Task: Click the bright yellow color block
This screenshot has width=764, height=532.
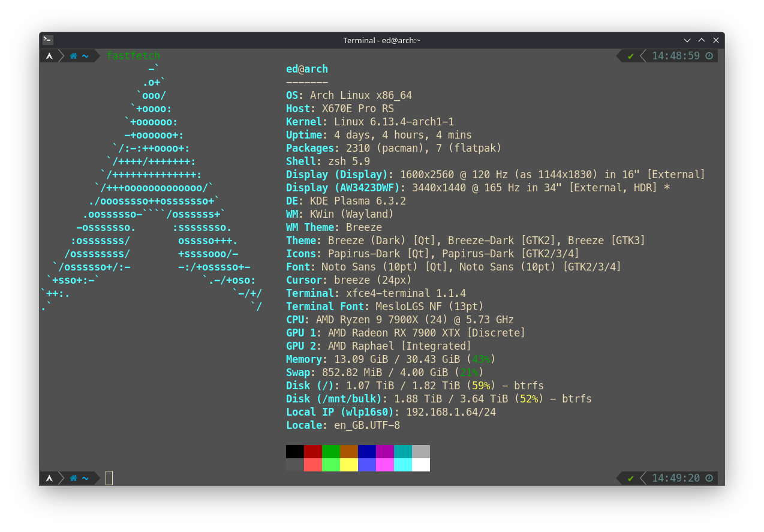Action: (x=349, y=465)
